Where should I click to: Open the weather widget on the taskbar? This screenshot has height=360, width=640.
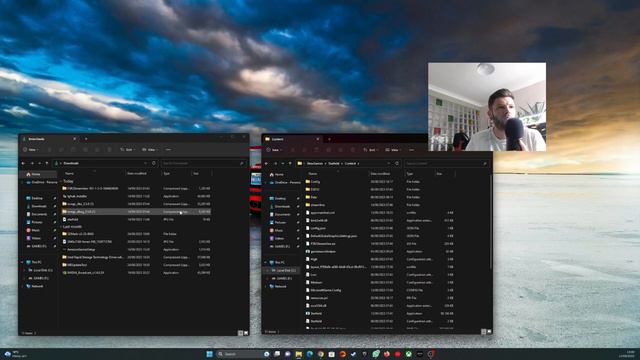point(15,354)
